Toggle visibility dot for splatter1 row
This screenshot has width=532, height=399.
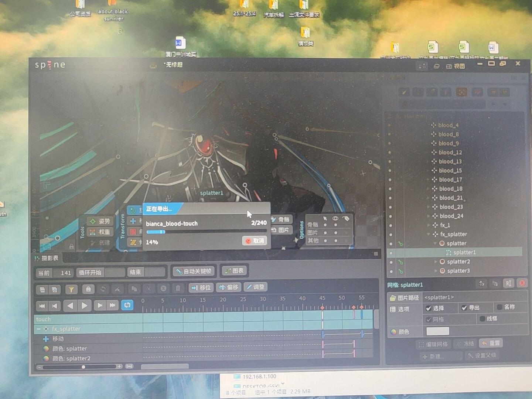(391, 253)
